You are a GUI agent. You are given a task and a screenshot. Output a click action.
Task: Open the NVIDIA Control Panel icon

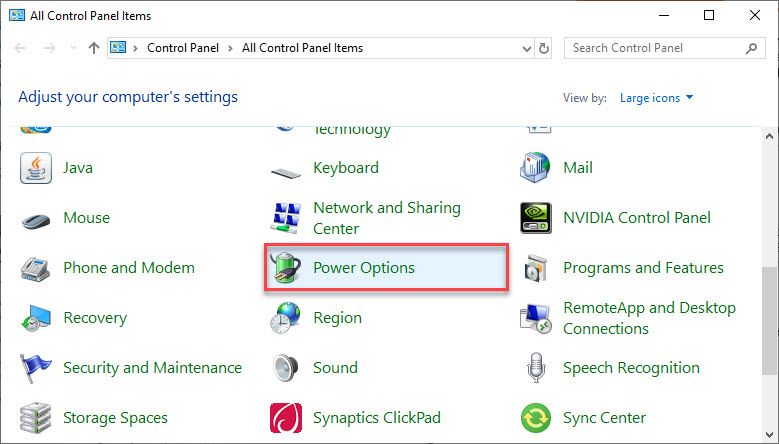click(x=536, y=218)
